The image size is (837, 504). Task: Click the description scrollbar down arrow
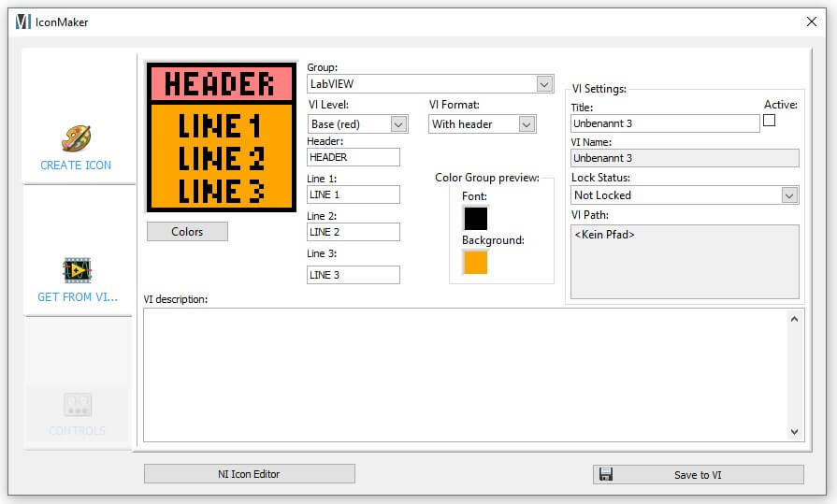[x=795, y=432]
